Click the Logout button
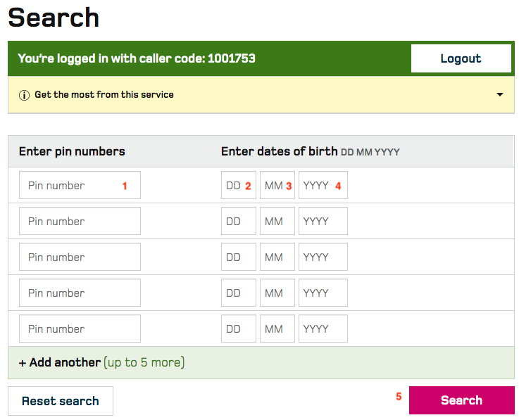 (461, 58)
